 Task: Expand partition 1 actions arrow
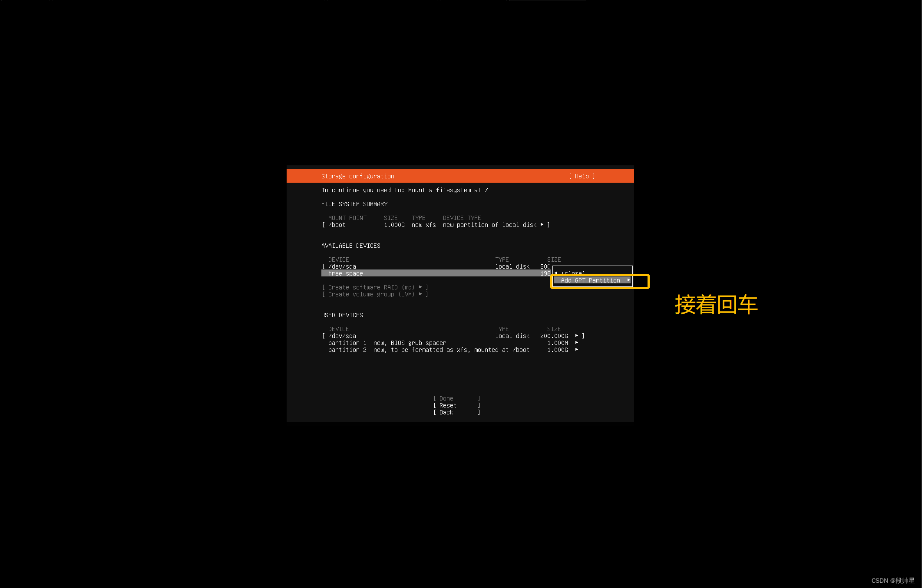(x=577, y=342)
